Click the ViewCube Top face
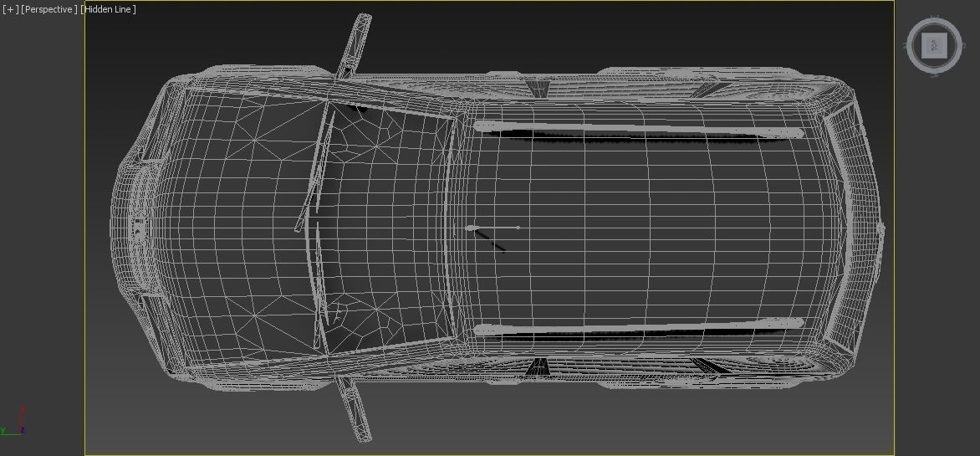Screen dimensions: 980x456 934,46
